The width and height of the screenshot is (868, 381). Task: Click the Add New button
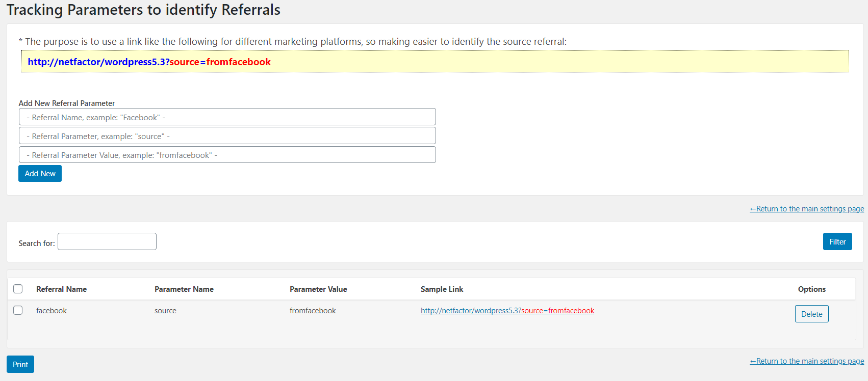pos(40,173)
